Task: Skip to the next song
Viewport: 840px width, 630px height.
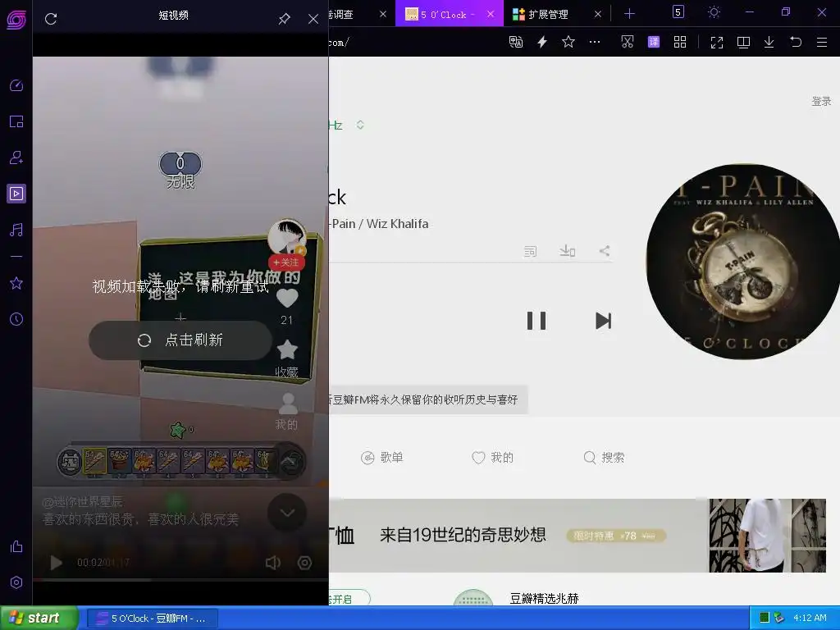Action: tap(603, 321)
